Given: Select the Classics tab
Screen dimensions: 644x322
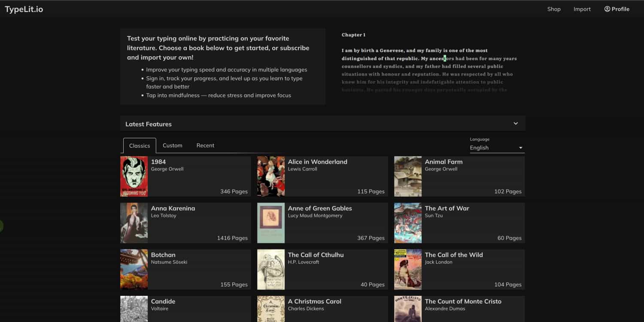Looking at the screenshot, I should point(140,146).
